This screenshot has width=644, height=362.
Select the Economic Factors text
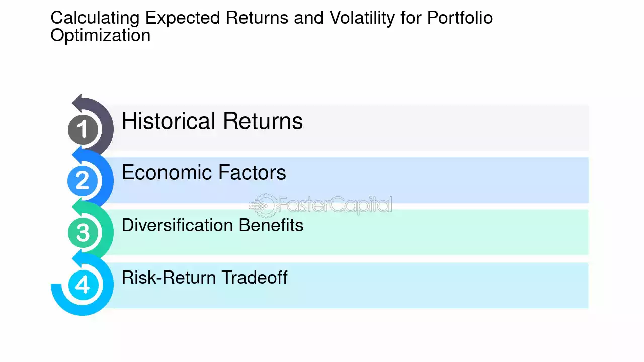pos(204,173)
